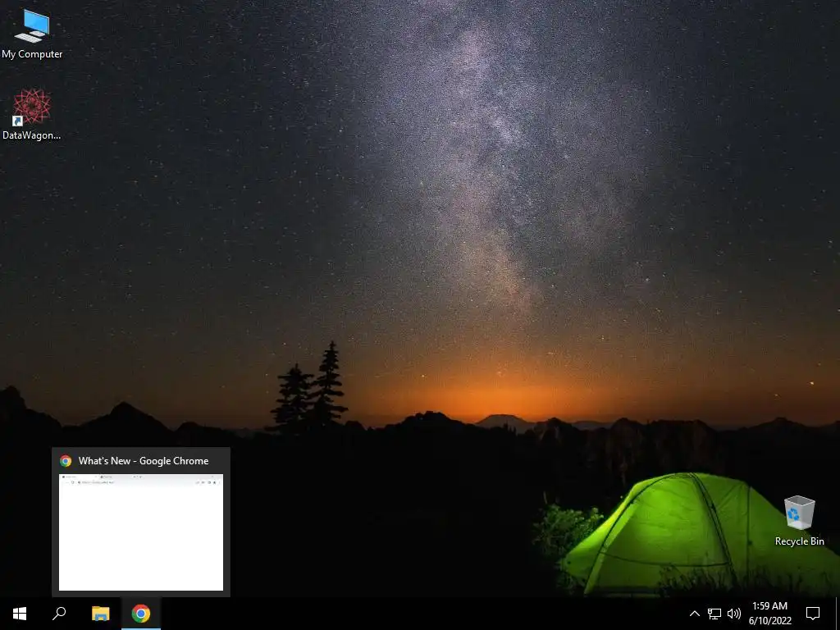The image size is (840, 630).
Task: Open the volume speaker tray icon
Action: 734,614
